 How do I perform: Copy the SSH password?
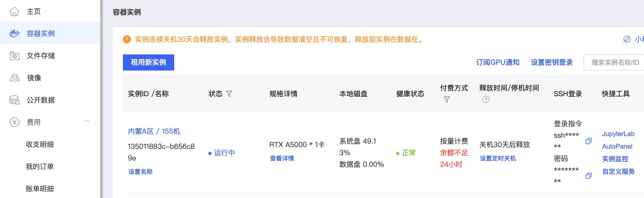pos(589,176)
